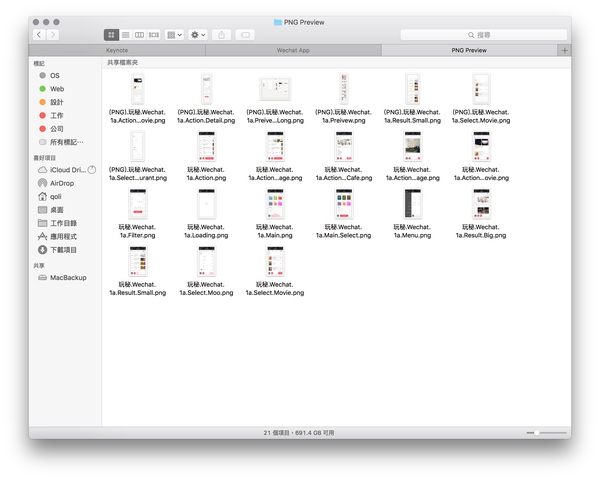Select the 玩秘.Wechat.1a.Menu.png thumbnail
This screenshot has height=480, width=600.
(x=412, y=204)
